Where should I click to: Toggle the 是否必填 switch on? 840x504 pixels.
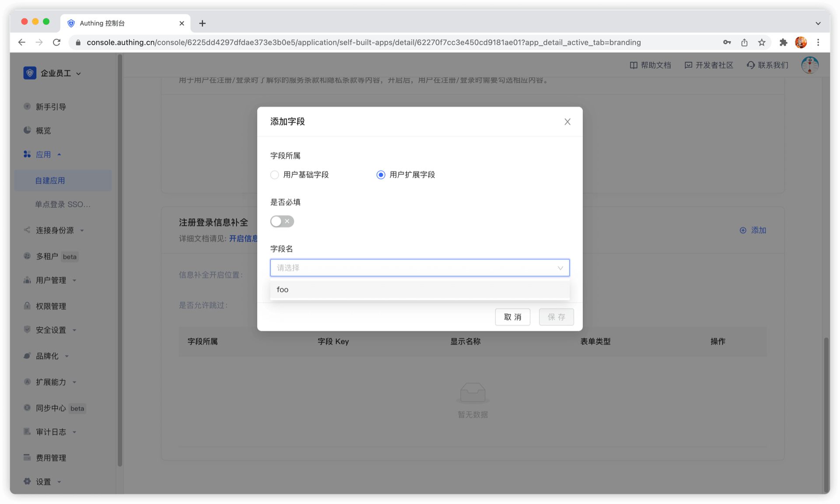click(282, 222)
